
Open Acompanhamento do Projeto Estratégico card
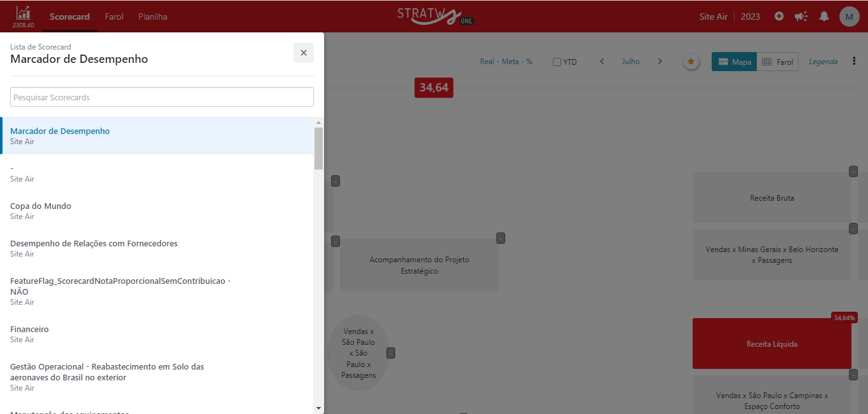(x=419, y=265)
